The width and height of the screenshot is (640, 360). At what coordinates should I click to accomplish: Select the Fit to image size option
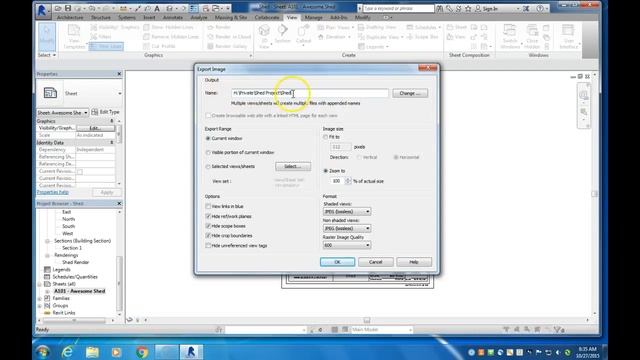click(x=326, y=137)
